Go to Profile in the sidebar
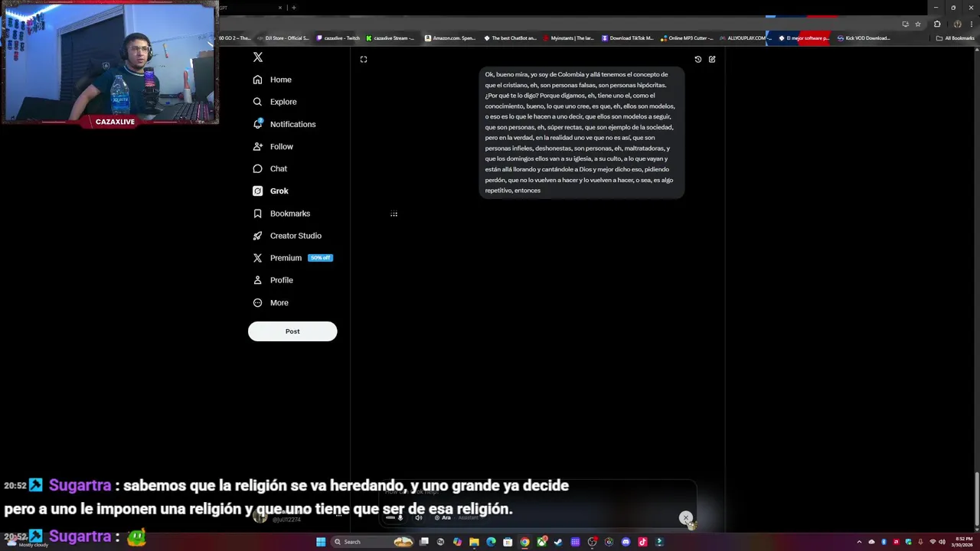The image size is (980, 551). coord(273,280)
